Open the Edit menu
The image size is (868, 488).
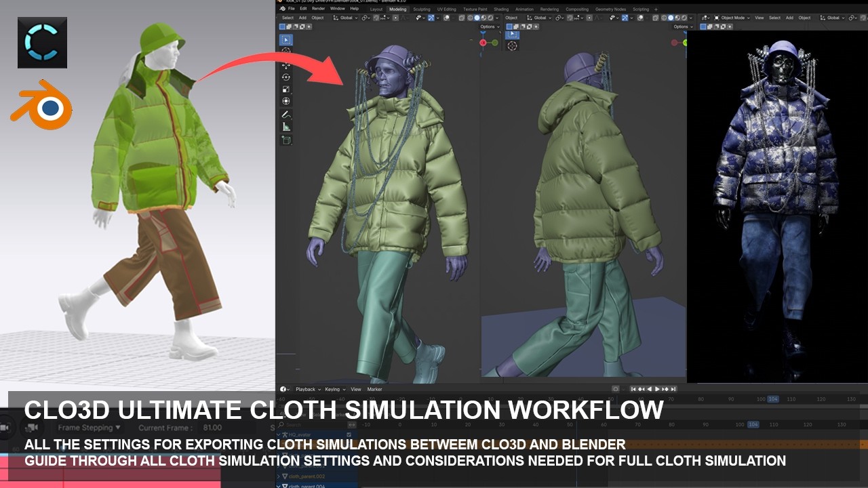303,9
